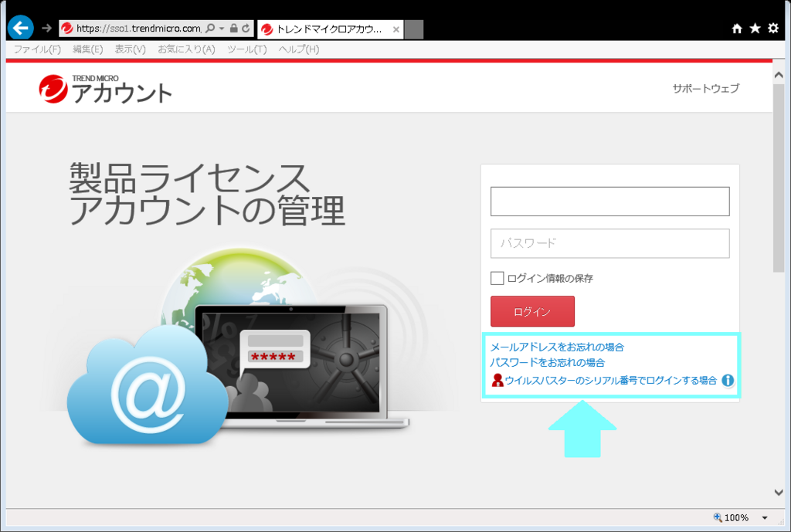This screenshot has height=532, width=791.
Task: Click the scrollbar down arrow
Action: [x=779, y=492]
